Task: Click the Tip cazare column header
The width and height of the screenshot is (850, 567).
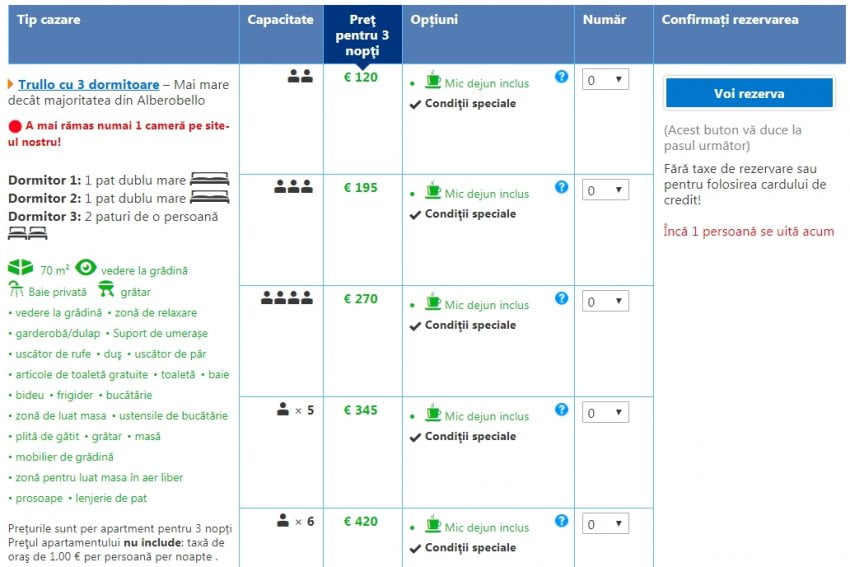Action: (49, 20)
